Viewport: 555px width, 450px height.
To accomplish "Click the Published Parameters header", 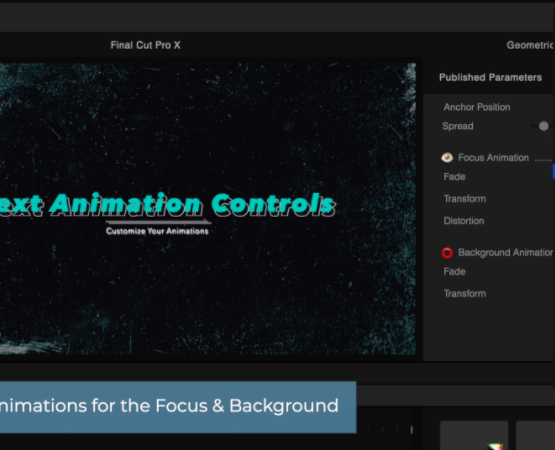I will (490, 78).
